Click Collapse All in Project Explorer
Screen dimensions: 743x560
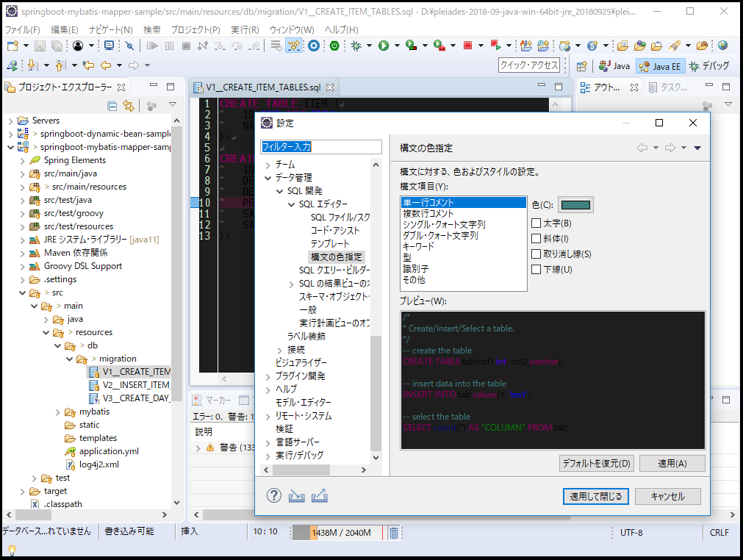click(x=112, y=106)
